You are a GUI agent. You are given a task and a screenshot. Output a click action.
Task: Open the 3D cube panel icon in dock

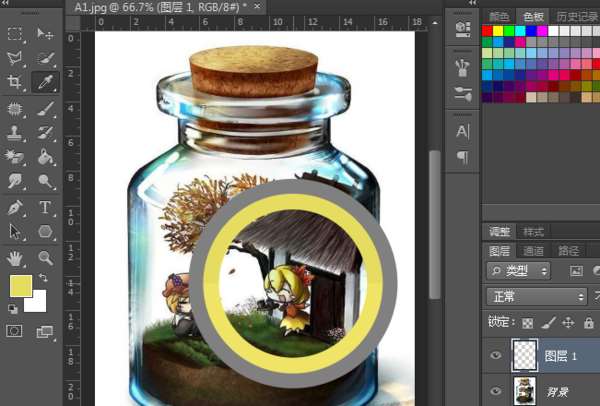pyautogui.click(x=463, y=29)
